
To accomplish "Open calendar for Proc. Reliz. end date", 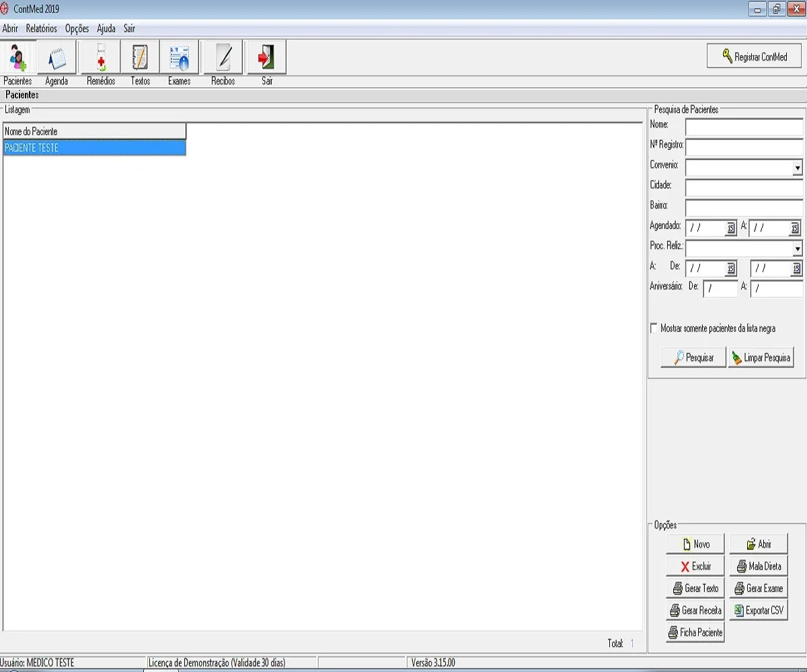I will point(797,269).
